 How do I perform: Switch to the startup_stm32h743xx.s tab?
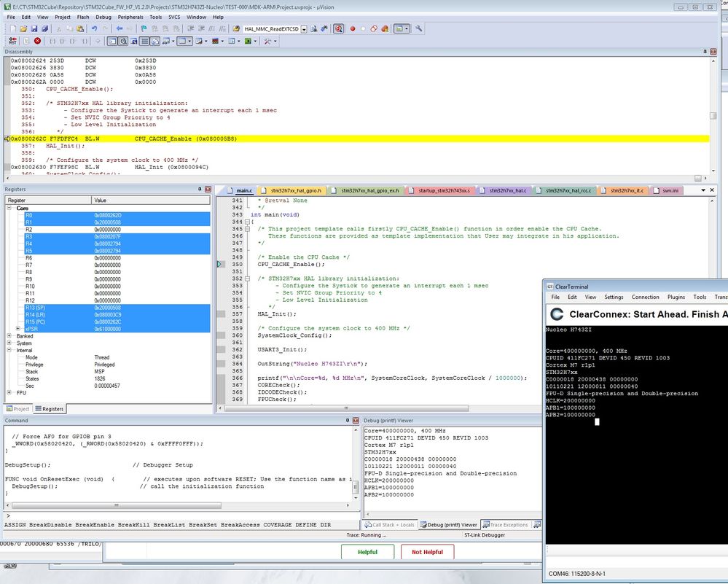point(439,190)
